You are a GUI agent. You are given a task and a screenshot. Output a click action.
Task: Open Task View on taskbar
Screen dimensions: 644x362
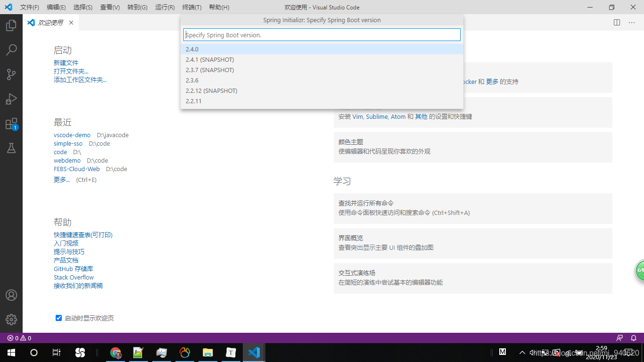tap(56, 353)
